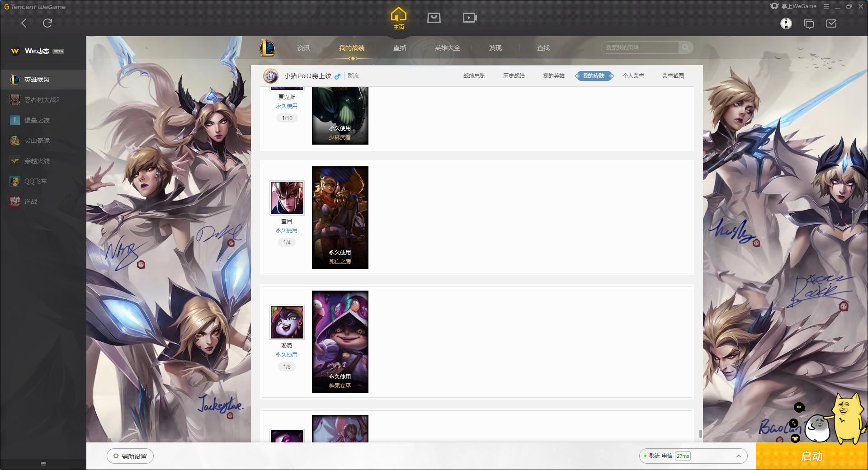
Task: Click the summoner name 小猪PeiQi身上纹
Action: pos(308,76)
